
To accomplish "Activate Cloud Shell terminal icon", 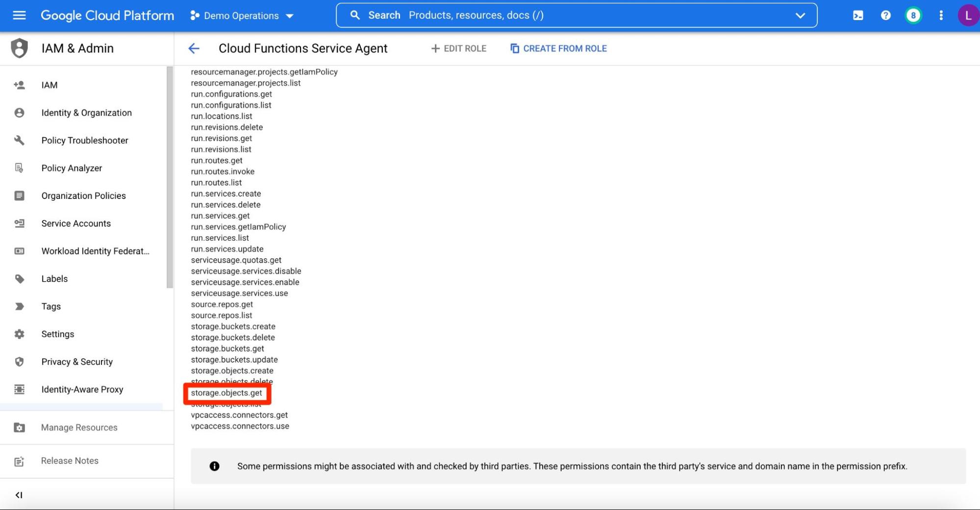I will click(858, 16).
